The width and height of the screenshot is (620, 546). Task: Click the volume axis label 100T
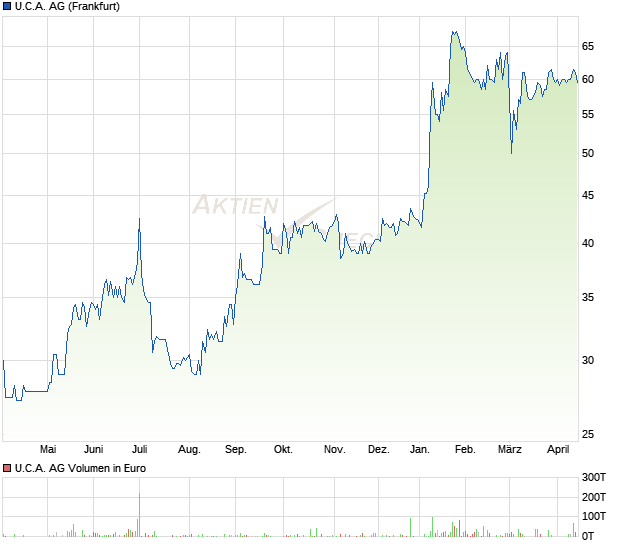(594, 516)
